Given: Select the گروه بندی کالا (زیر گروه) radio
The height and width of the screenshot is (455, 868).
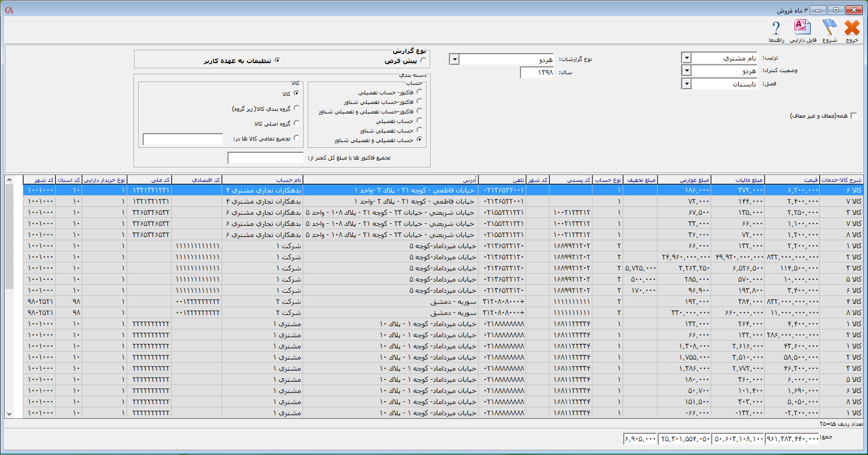Looking at the screenshot, I should 296,108.
